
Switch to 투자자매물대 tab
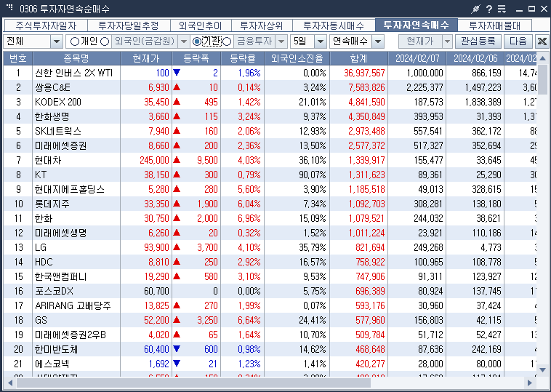coord(494,25)
